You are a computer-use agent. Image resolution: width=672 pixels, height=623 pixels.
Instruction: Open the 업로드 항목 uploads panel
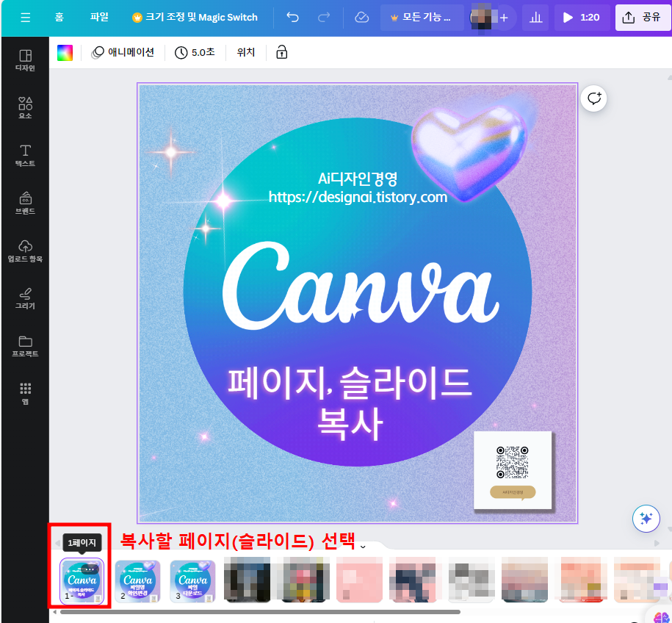pyautogui.click(x=25, y=251)
